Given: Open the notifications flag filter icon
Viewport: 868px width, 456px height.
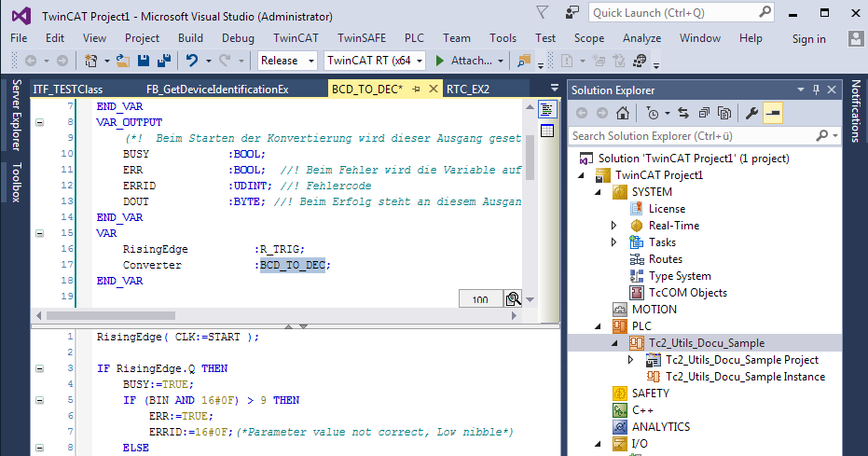Looking at the screenshot, I should [543, 12].
